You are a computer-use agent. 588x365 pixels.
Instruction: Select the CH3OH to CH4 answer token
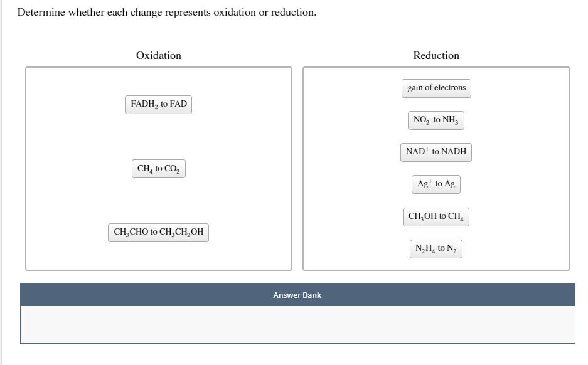click(436, 216)
